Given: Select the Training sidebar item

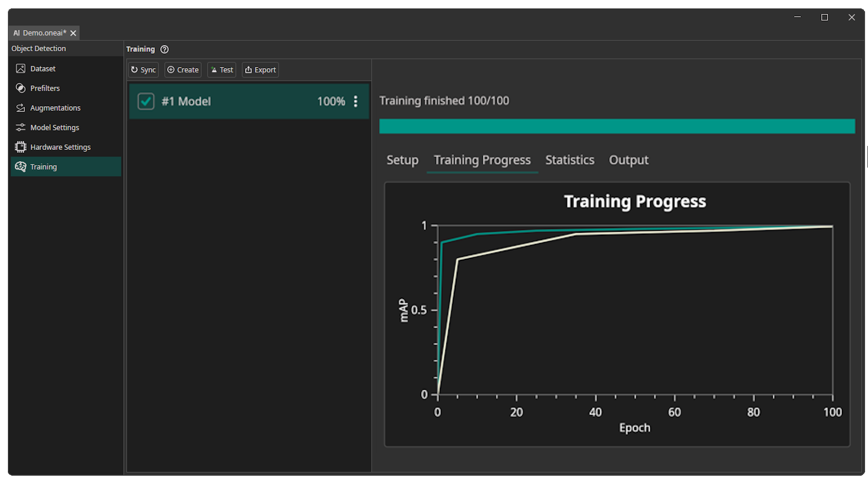Looking at the screenshot, I should [66, 167].
